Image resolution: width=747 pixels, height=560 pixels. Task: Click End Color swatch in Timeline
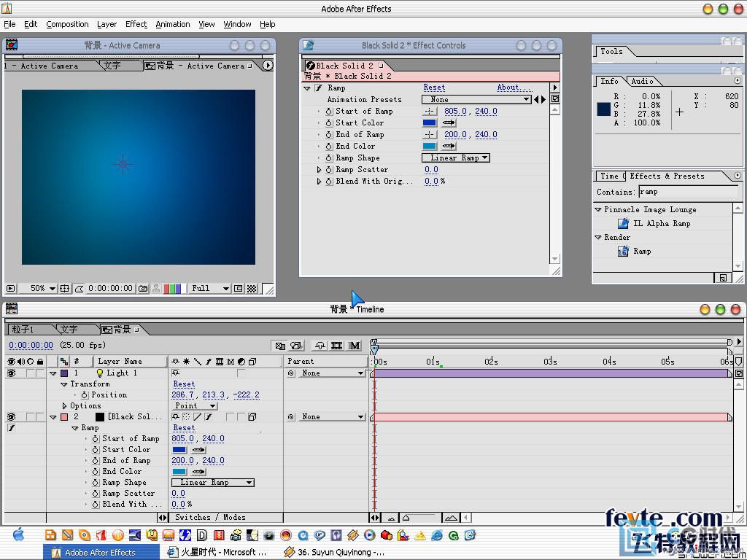[179, 472]
